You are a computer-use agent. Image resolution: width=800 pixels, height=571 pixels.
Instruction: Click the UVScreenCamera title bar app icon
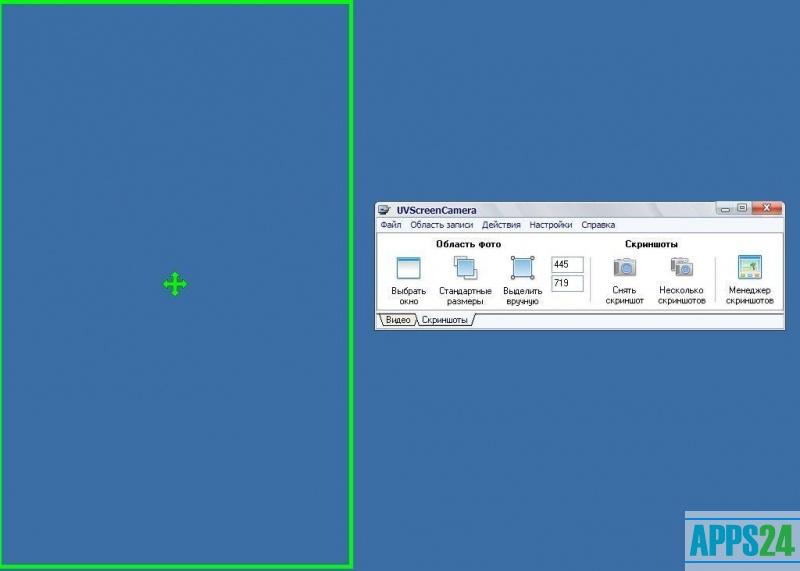(384, 210)
